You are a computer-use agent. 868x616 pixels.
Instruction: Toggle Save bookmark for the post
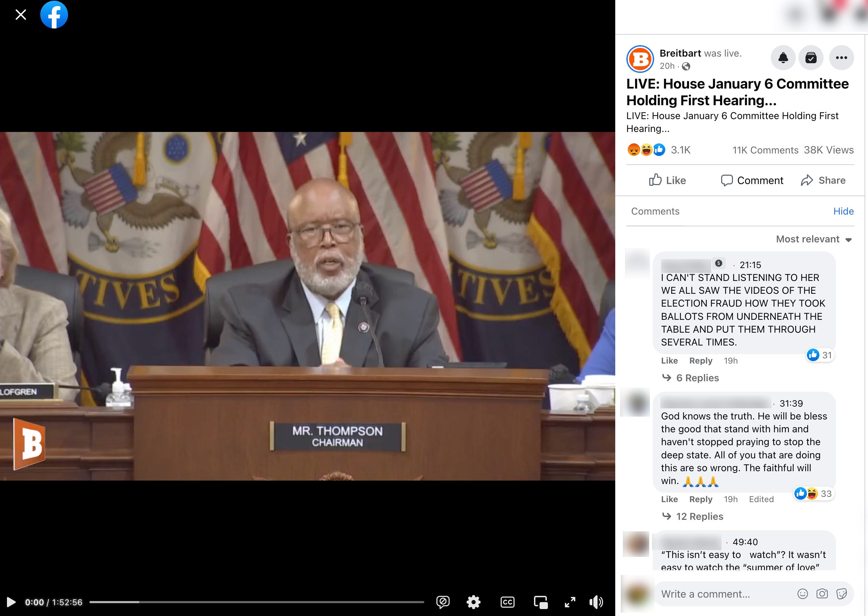click(x=811, y=58)
